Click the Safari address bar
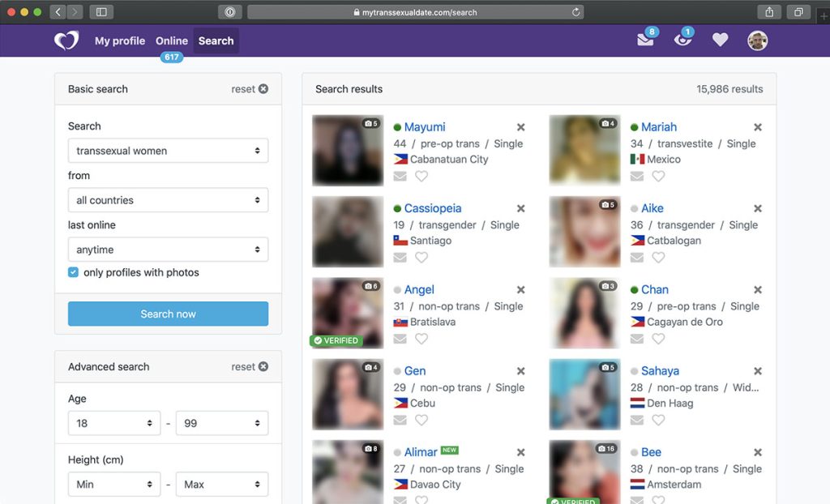 point(416,11)
